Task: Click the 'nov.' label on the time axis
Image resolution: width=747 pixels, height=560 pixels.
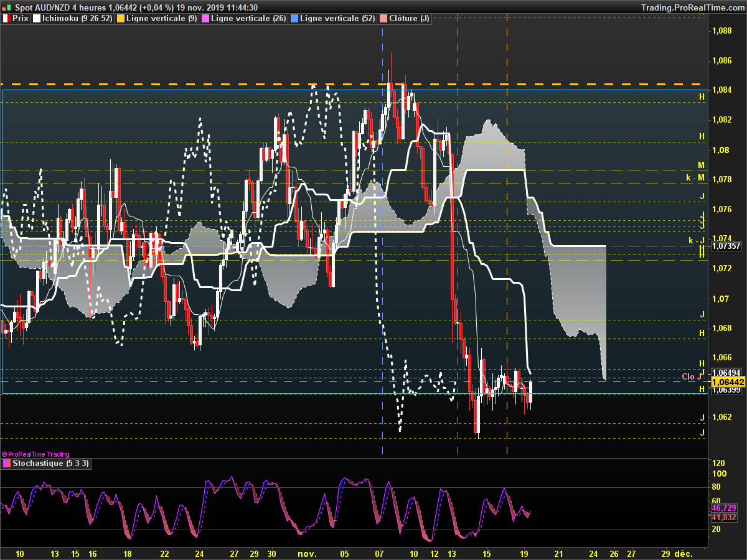Action: (307, 553)
